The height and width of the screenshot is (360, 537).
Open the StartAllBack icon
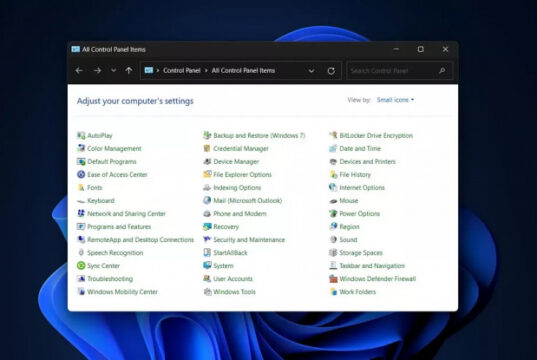[x=207, y=252]
